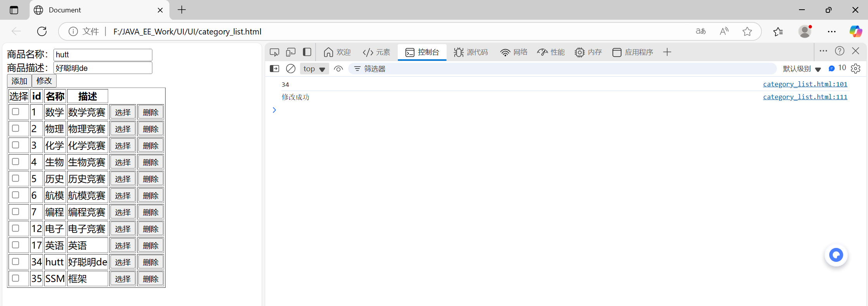The height and width of the screenshot is (306, 868).
Task: Toggle device emulation icon in DevTools
Action: point(291,52)
